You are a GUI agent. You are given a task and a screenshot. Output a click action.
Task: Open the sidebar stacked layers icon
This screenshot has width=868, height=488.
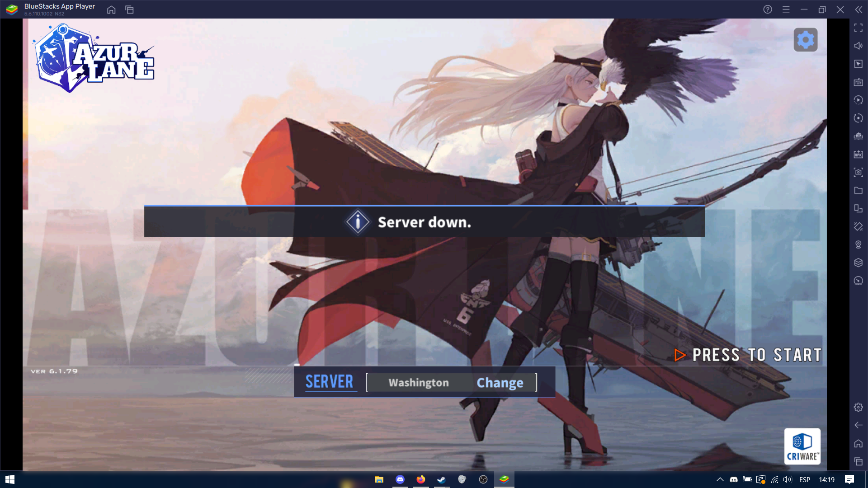(859, 263)
